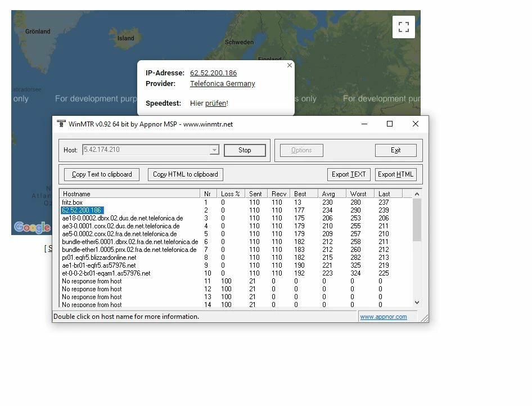Follow the prüfen speedtest link
Image resolution: width=532 pixels, height=406 pixels.
[x=216, y=103]
